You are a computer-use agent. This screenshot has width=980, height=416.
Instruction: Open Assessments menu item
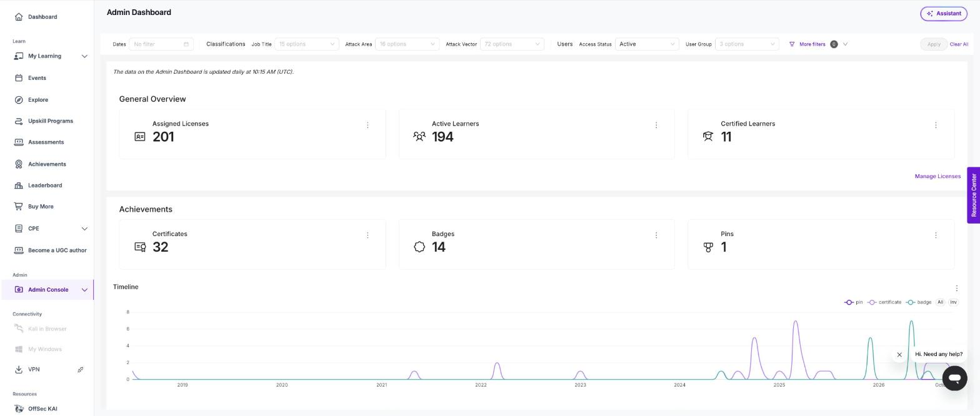click(x=47, y=142)
